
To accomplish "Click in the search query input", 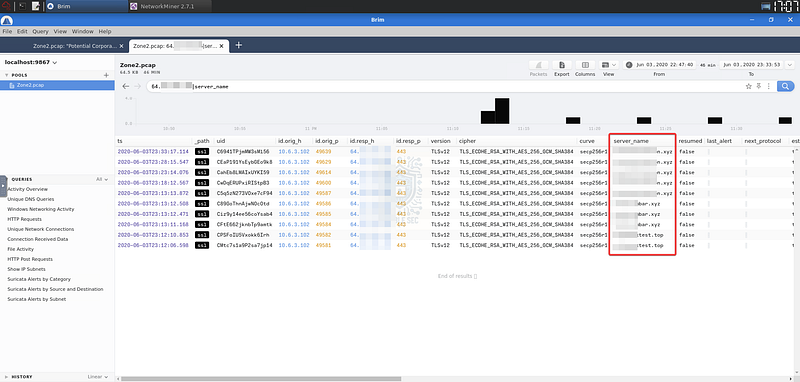I will point(444,86).
